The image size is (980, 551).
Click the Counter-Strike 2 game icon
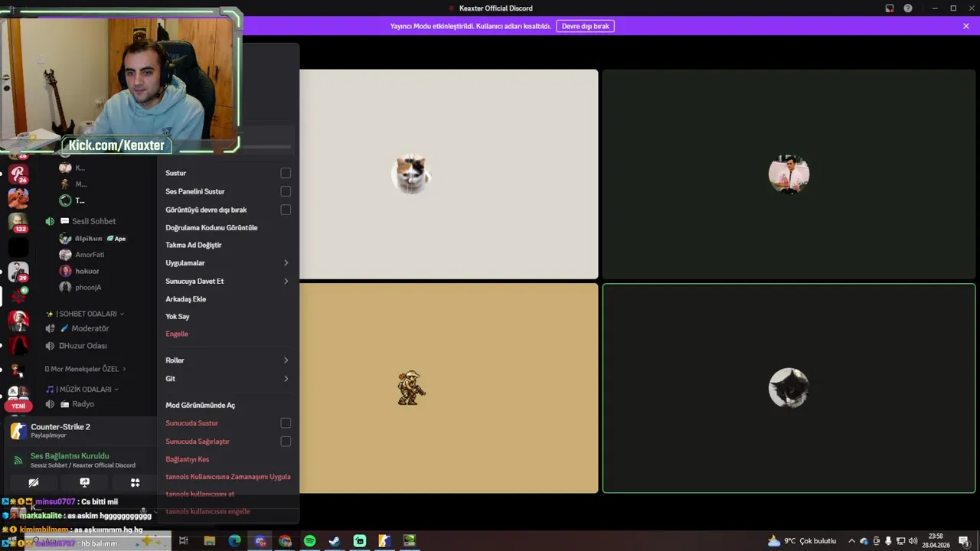(x=18, y=431)
